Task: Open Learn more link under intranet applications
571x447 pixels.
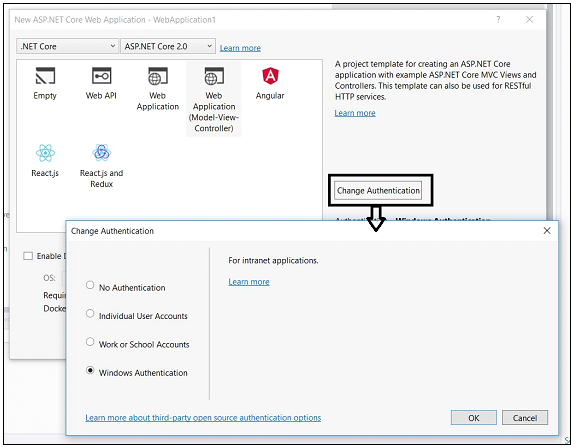Action: pos(249,282)
